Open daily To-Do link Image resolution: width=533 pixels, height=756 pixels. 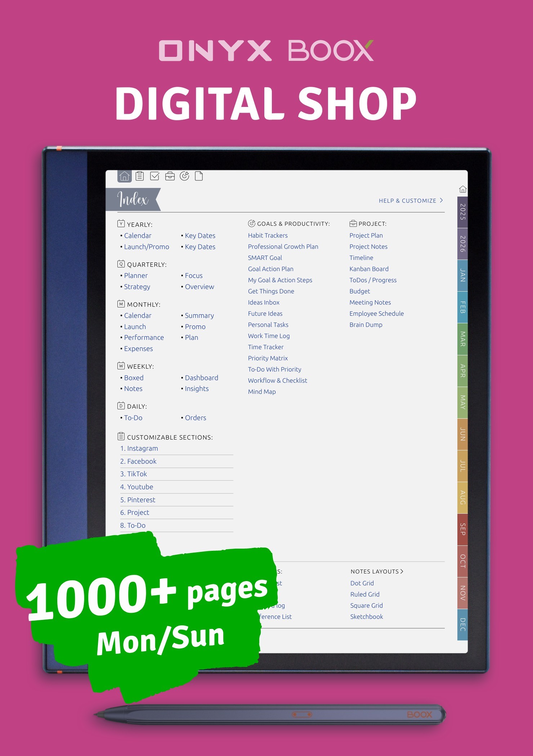[x=133, y=418]
